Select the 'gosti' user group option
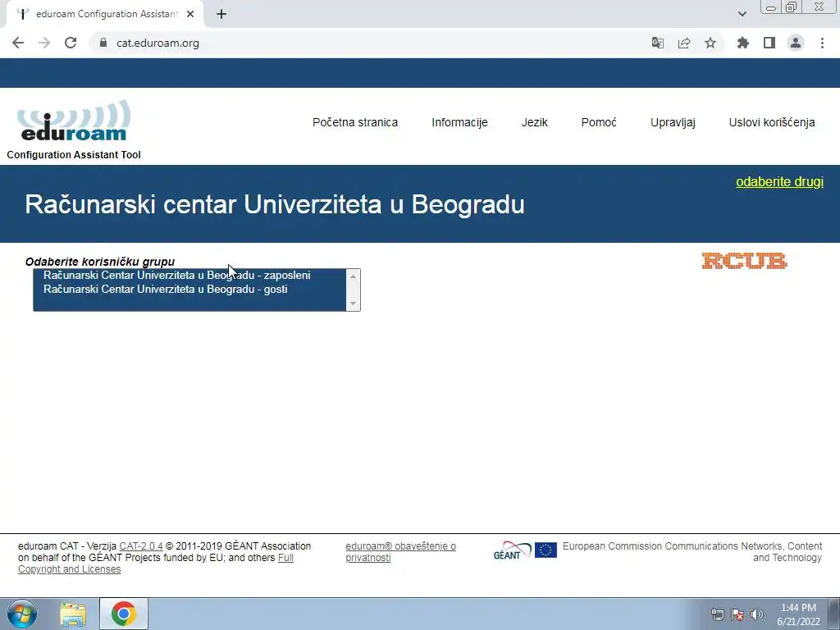Screen dimensions: 840x630 pyautogui.click(x=190, y=290)
